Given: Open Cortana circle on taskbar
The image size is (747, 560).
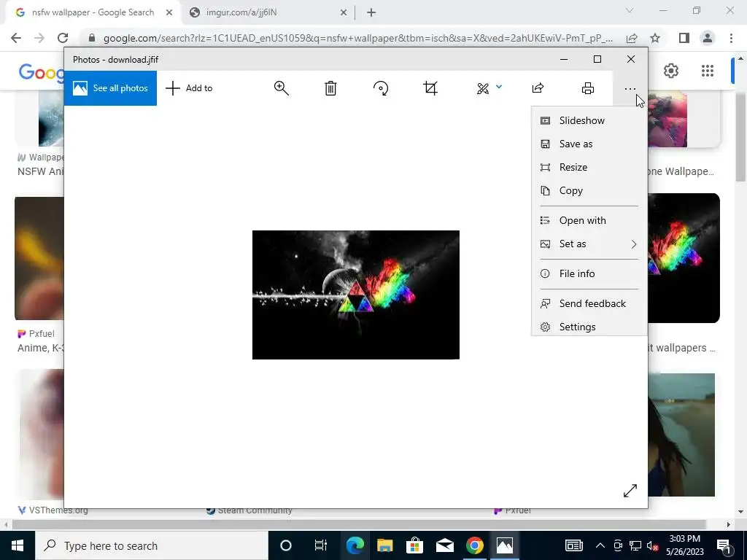Looking at the screenshot, I should [x=286, y=545].
